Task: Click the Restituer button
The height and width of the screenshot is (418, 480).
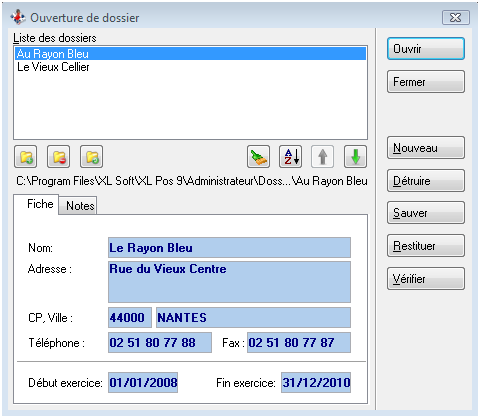Action: pos(426,246)
